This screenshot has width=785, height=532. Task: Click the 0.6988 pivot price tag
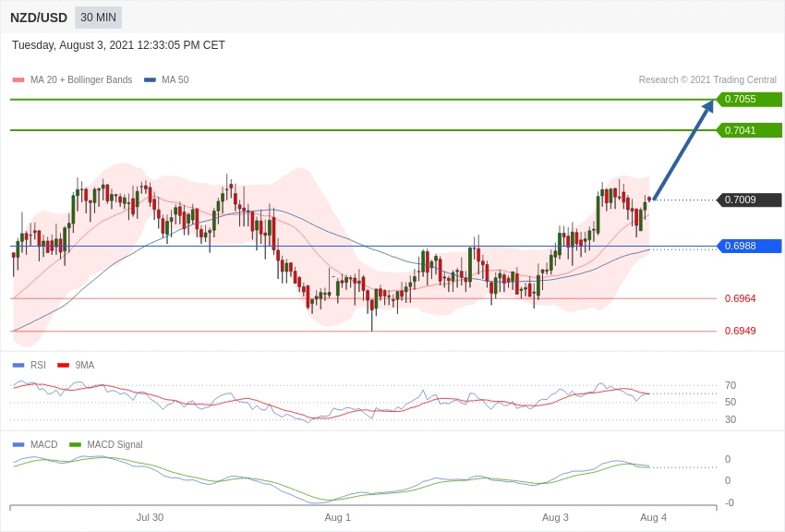coord(750,246)
